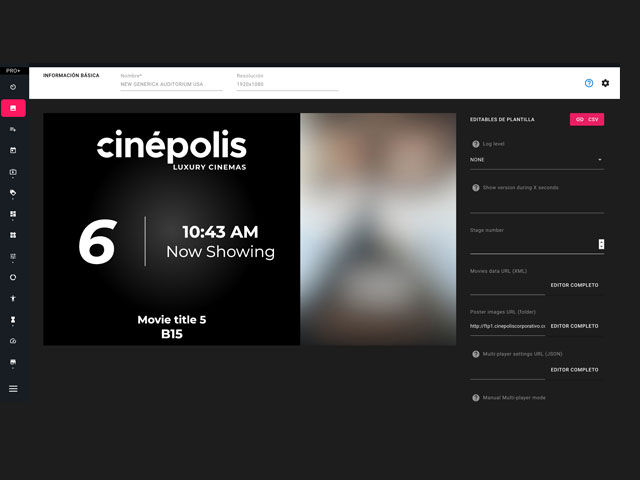Click 'Movie title 5' text in preview

(172, 320)
